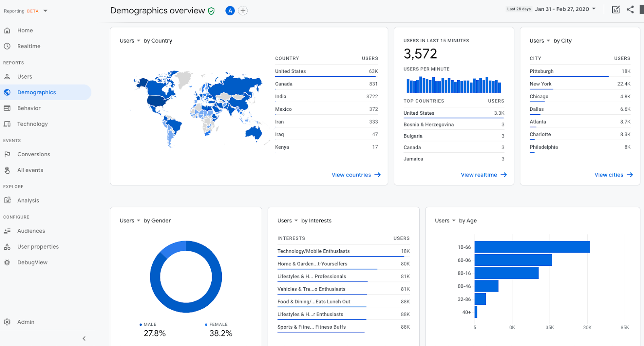Click the gender donut chart
The width and height of the screenshot is (644, 346).
(x=186, y=277)
